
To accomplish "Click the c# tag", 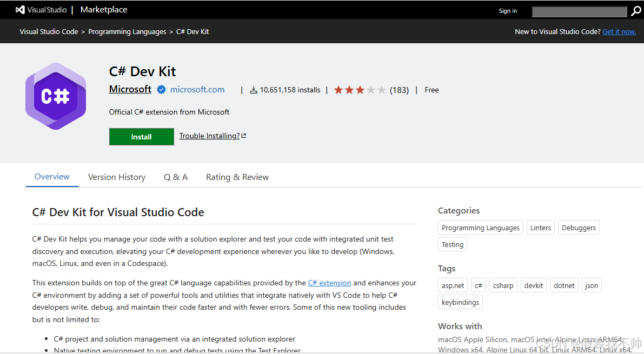I will coord(479,285).
